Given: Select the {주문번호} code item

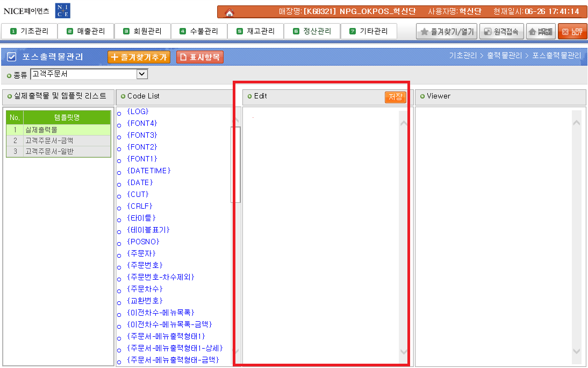Looking at the screenshot, I should (145, 265).
